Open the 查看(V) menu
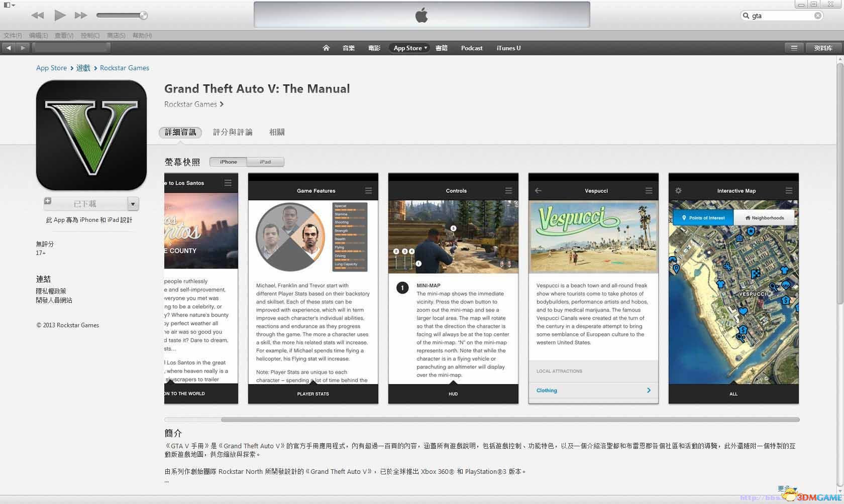844x504 pixels. [64, 35]
